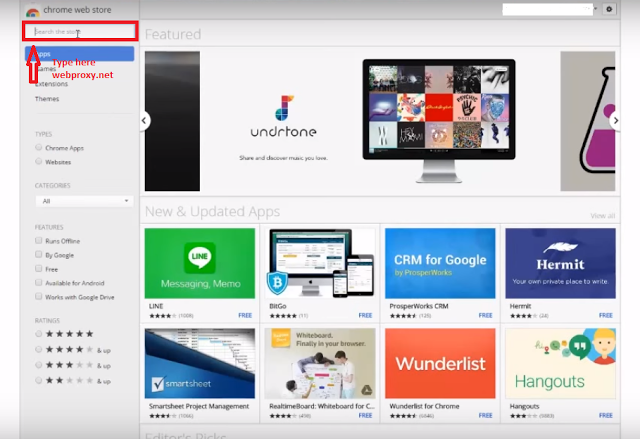Open the Hangouts app tile image

(x=560, y=363)
